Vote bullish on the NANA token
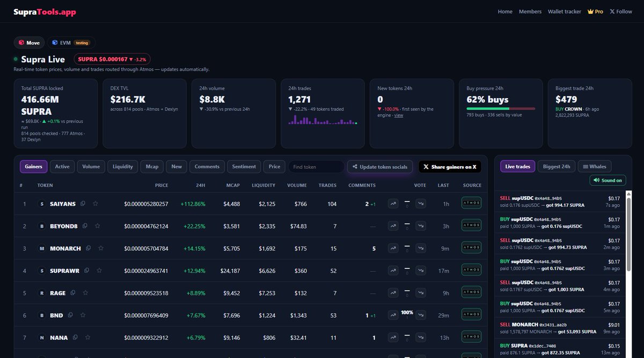Viewport: 644px width, 358px height. 393,338
